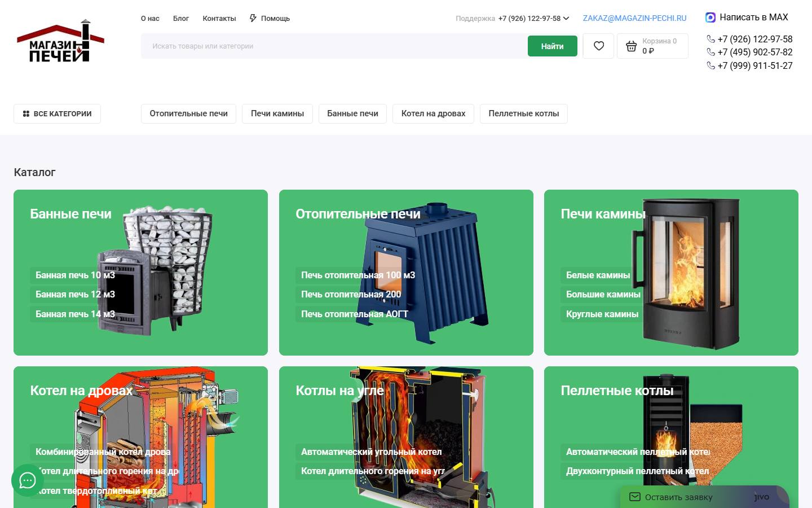Screen dimensions: 812x508
Task: Open the Контакты page
Action: coord(219,19)
